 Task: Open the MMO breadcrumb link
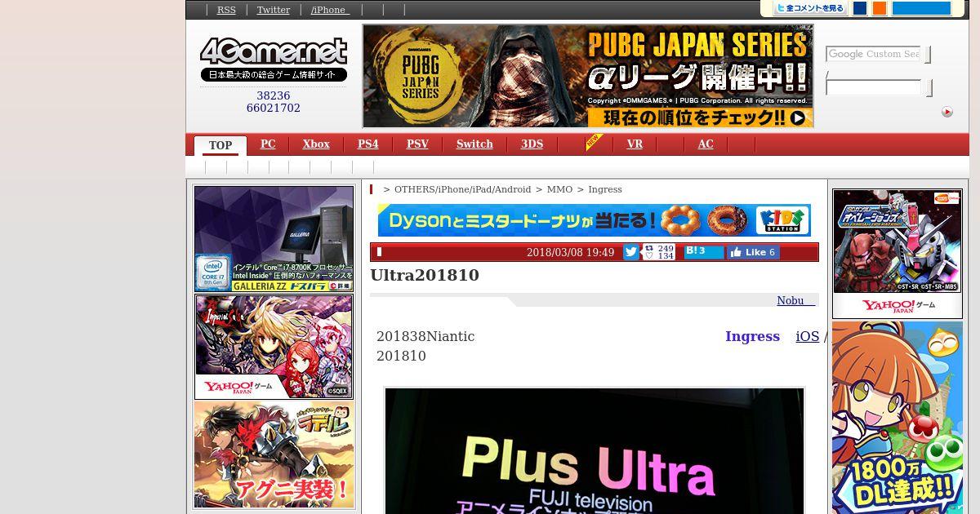[559, 189]
